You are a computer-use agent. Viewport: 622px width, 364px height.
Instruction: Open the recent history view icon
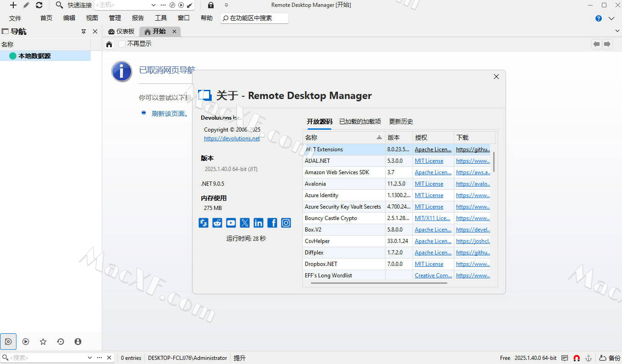tap(61, 342)
